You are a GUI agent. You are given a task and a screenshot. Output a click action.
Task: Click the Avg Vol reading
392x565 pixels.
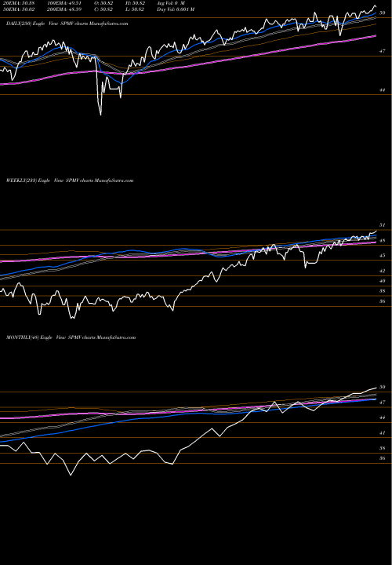[171, 3]
